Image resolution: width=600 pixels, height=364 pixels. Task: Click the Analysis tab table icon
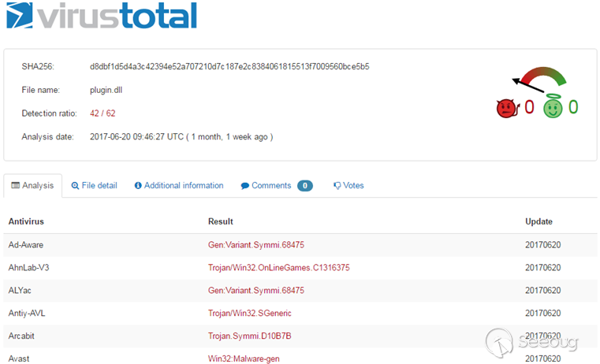pos(15,185)
